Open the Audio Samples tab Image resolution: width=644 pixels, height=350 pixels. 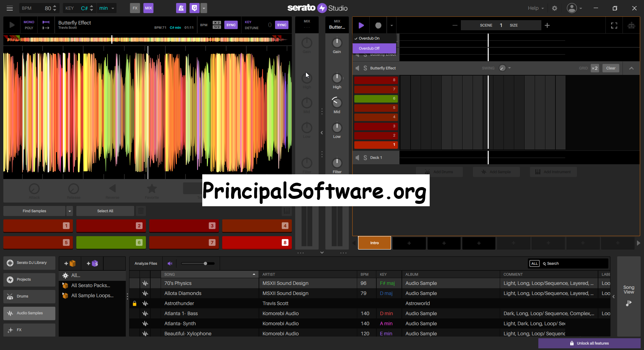pyautogui.click(x=29, y=313)
